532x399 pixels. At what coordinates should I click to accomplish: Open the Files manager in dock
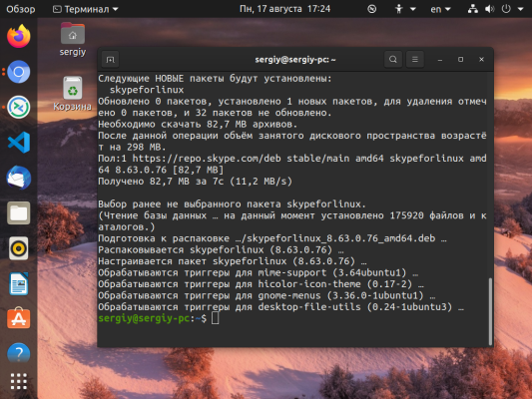tap(19, 212)
